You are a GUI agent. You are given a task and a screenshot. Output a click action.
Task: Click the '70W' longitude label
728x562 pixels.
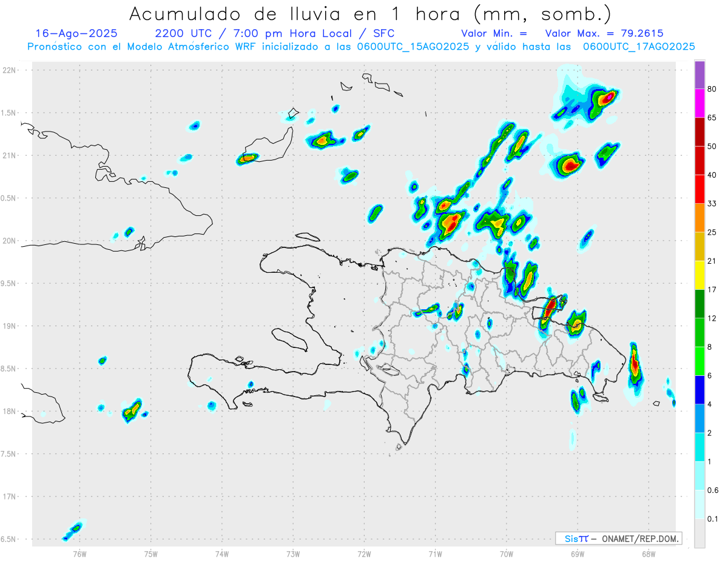pos(507,553)
